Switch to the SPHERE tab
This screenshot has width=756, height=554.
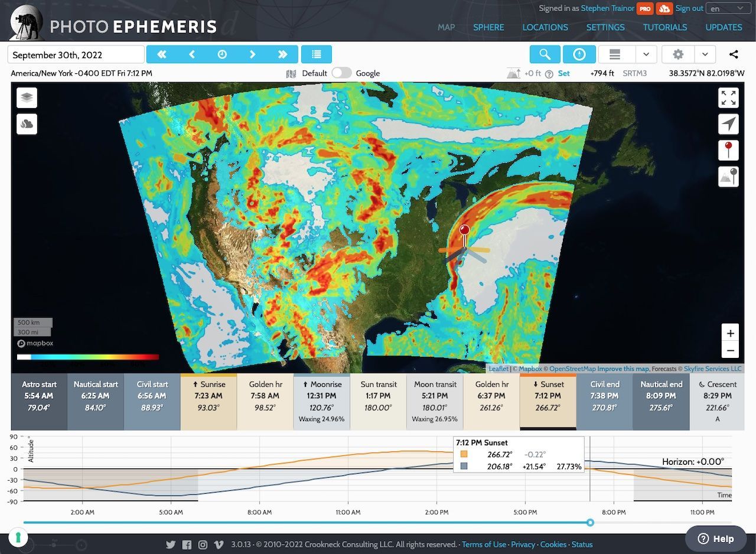(x=488, y=27)
